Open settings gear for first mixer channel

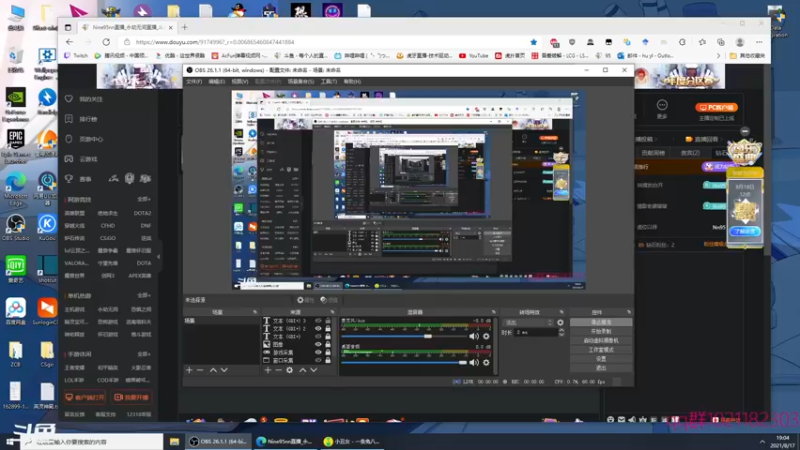(486, 336)
